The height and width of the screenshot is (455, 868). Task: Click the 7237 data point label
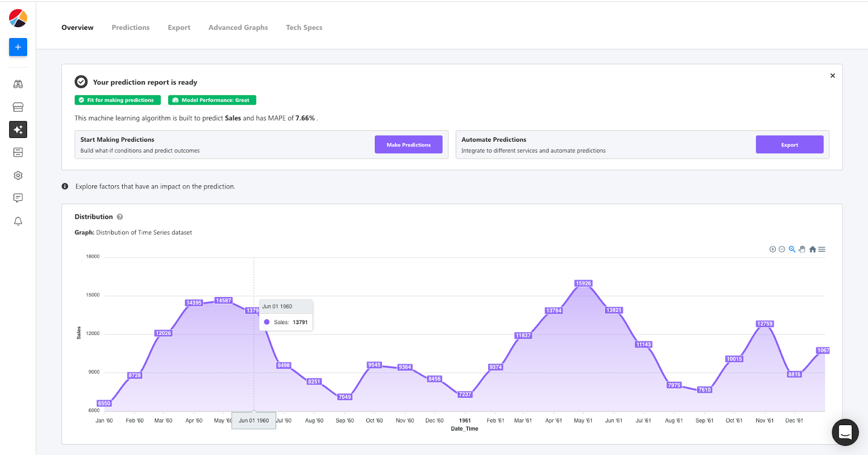pyautogui.click(x=465, y=394)
